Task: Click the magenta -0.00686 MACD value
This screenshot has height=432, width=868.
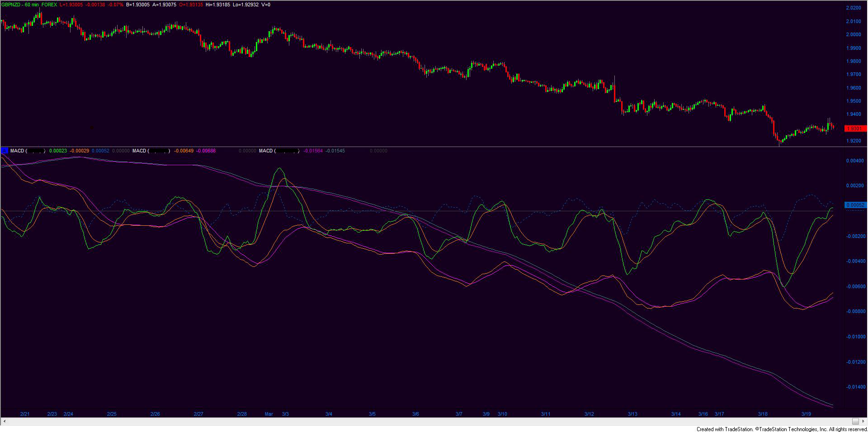Action: (x=206, y=151)
